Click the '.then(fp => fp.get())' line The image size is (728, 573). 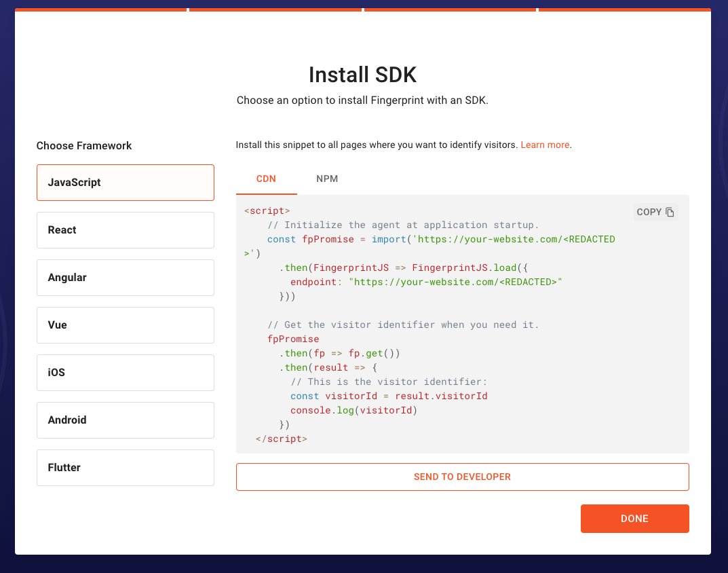click(339, 353)
